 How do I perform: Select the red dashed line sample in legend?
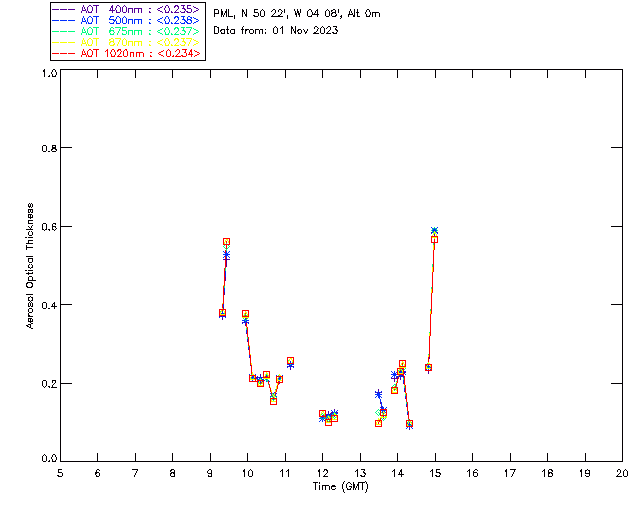point(64,53)
